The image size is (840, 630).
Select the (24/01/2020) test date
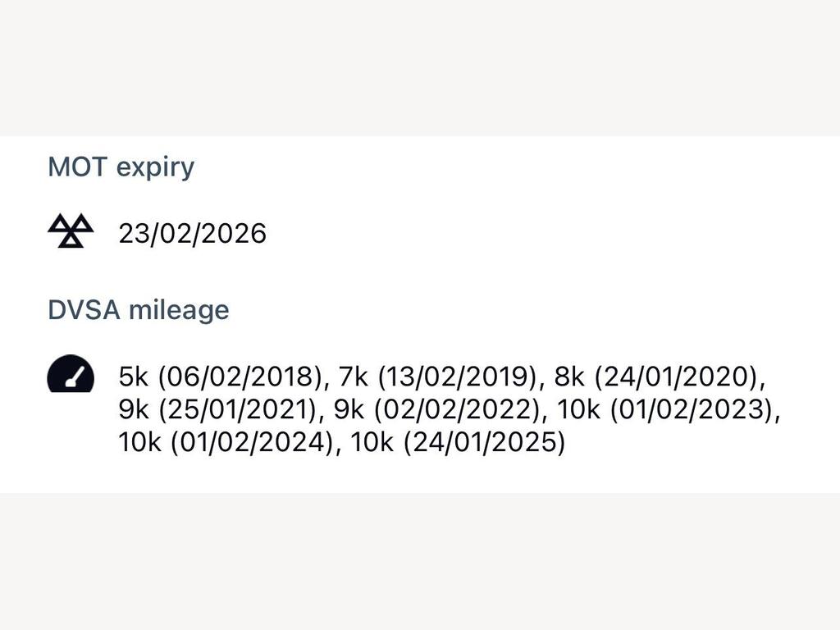click(677, 377)
